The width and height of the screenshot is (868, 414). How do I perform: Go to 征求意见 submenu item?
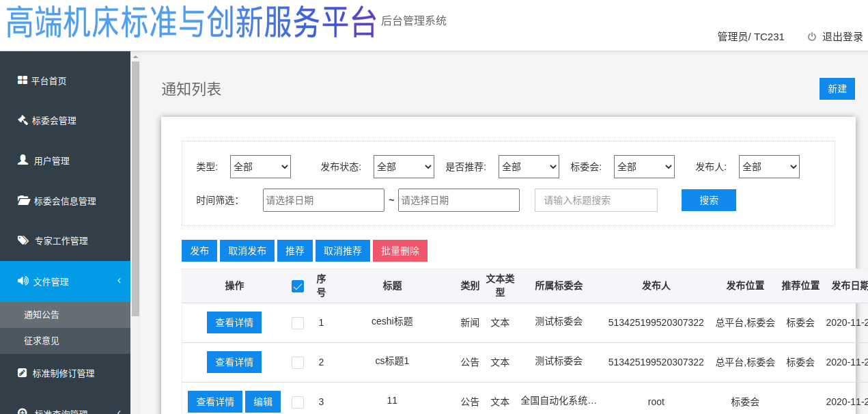click(42, 341)
